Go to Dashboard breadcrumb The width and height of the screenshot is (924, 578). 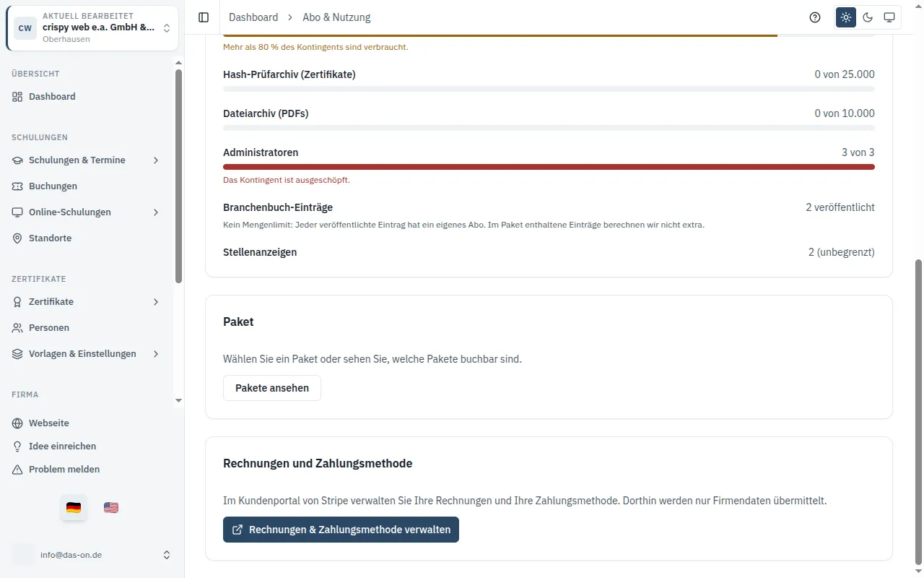pos(253,17)
